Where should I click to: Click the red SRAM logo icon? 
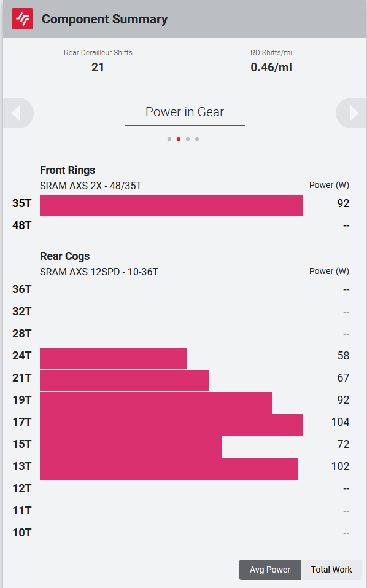coord(22,19)
